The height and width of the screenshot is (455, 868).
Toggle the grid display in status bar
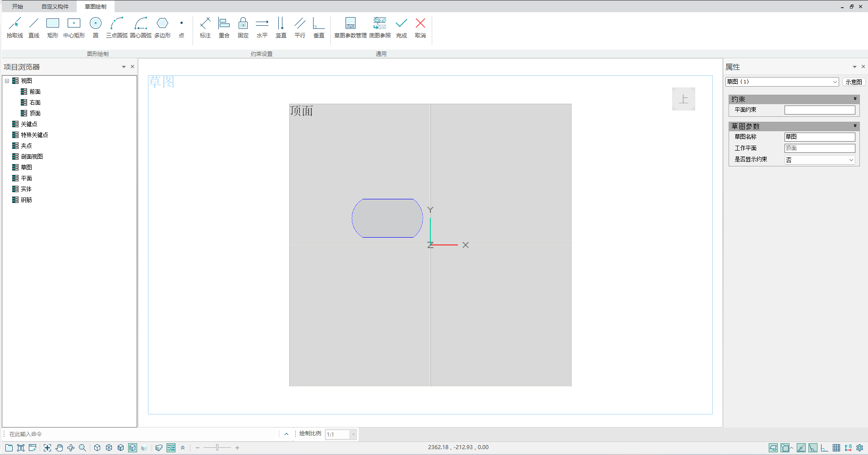click(836, 448)
